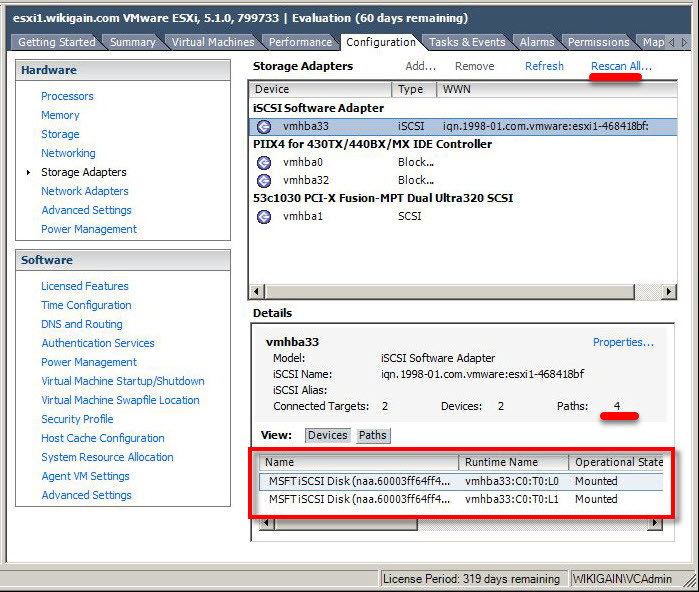Click the vmhba33 adapter icon
The width and height of the screenshot is (699, 592).
pos(264,127)
